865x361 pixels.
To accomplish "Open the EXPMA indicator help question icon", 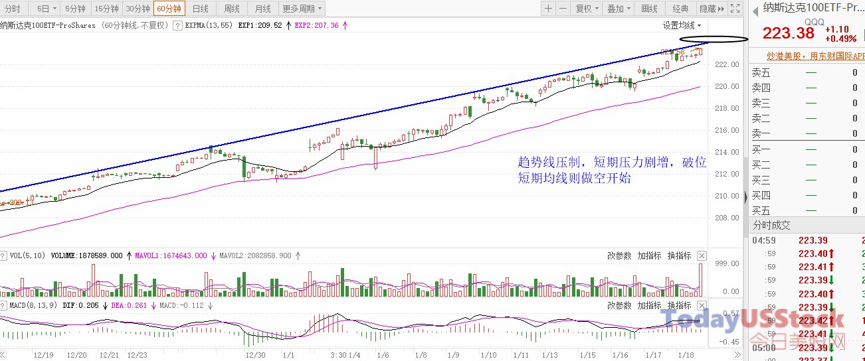I will coord(178,25).
